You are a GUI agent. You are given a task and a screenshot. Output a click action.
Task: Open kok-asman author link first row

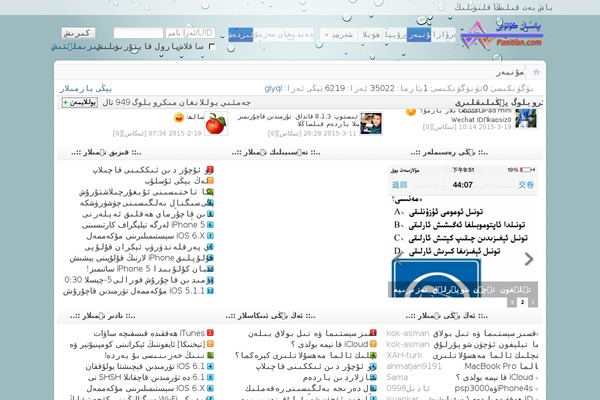(x=408, y=333)
